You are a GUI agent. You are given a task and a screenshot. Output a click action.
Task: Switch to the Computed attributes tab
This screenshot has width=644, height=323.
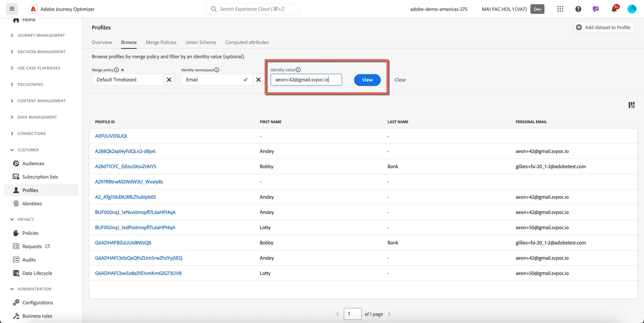tap(247, 42)
